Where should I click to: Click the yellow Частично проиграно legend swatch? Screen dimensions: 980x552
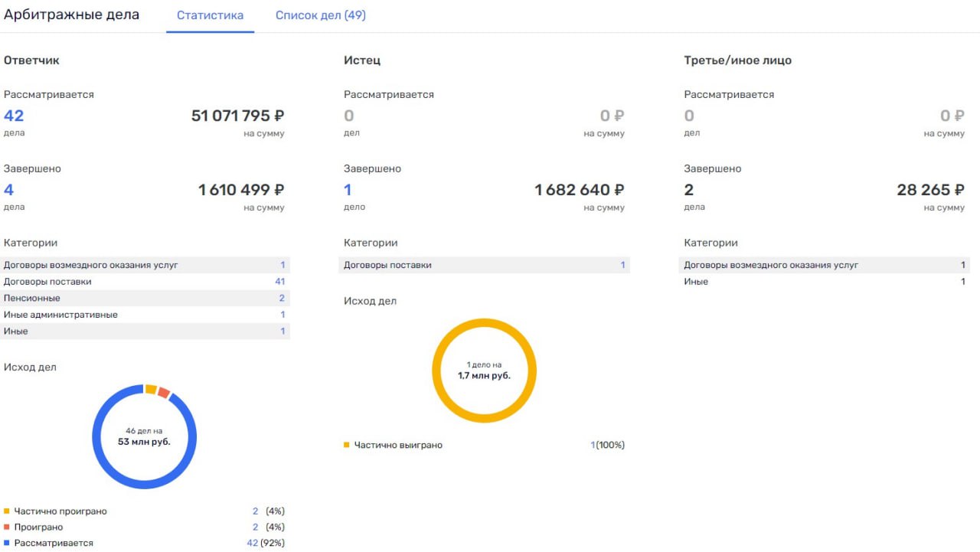(x=7, y=511)
